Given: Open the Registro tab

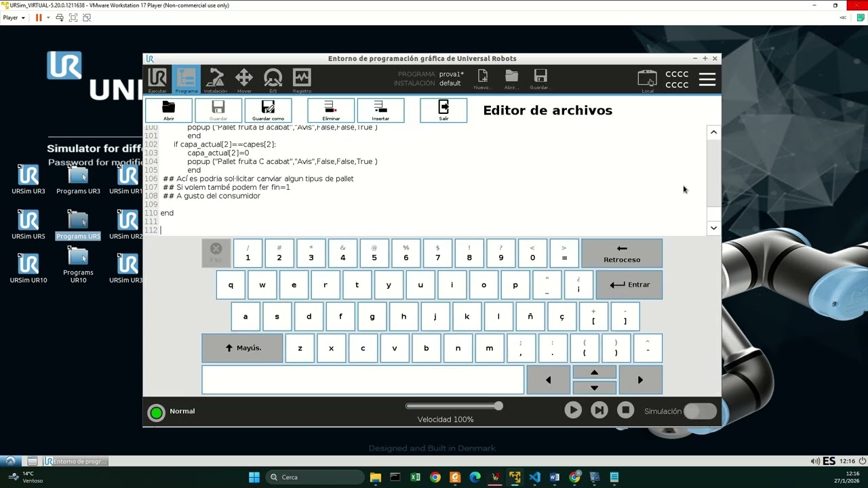Looking at the screenshot, I should click(x=302, y=80).
